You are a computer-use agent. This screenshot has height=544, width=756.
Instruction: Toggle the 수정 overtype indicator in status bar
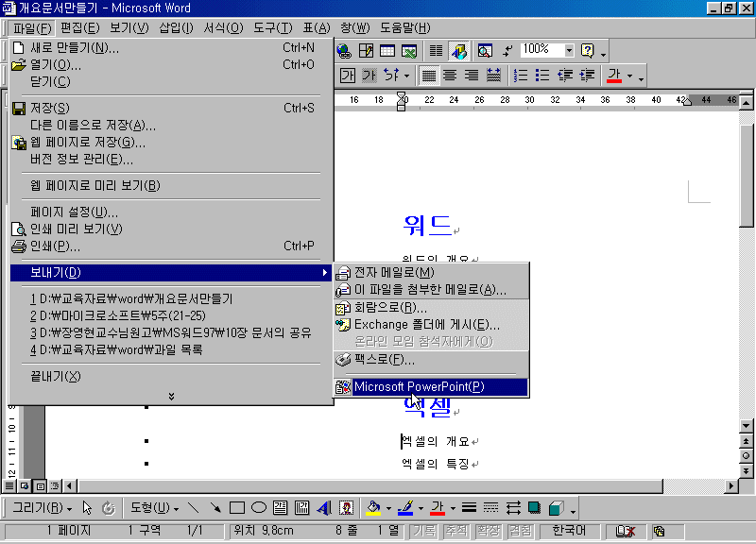pyautogui.click(x=456, y=531)
